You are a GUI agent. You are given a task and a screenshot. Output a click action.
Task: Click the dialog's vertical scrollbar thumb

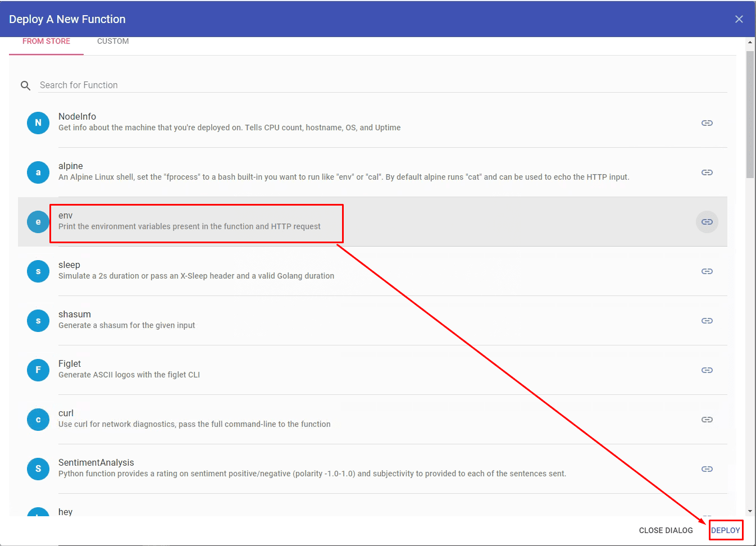(x=750, y=114)
